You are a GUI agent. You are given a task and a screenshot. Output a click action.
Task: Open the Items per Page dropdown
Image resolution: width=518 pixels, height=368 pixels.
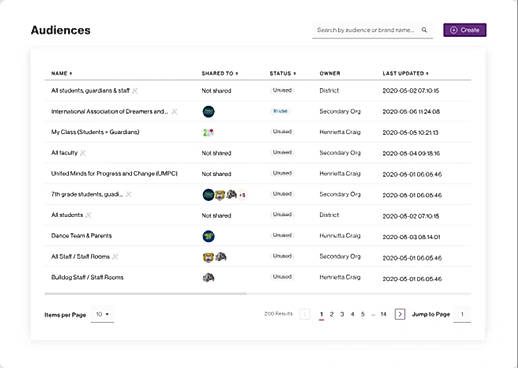click(x=102, y=314)
